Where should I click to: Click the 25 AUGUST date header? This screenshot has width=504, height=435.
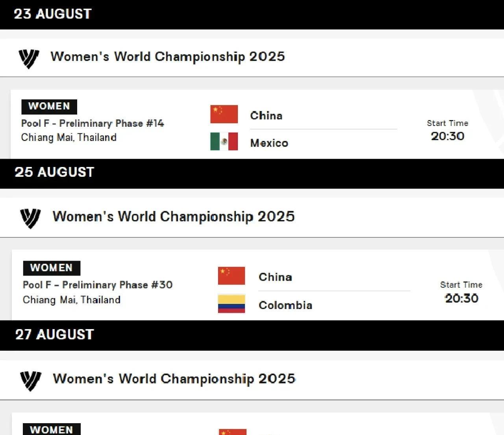click(x=54, y=172)
